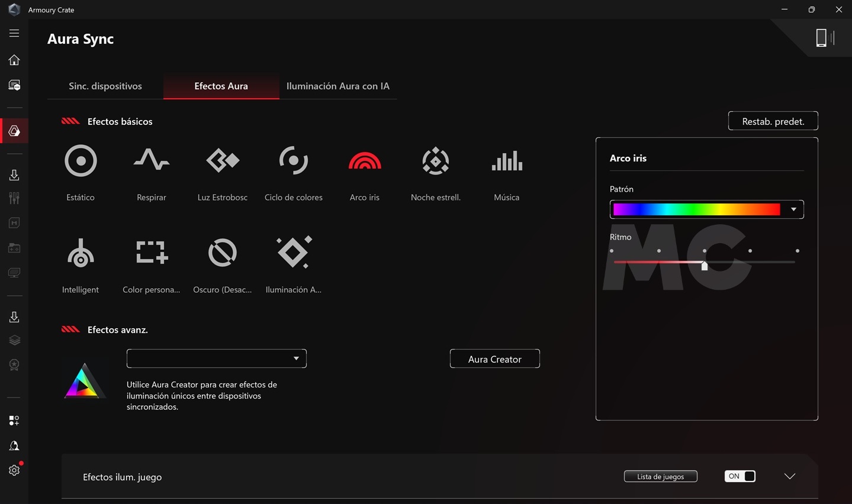
Task: Open the notifications bell in sidebar
Action: 14,445
